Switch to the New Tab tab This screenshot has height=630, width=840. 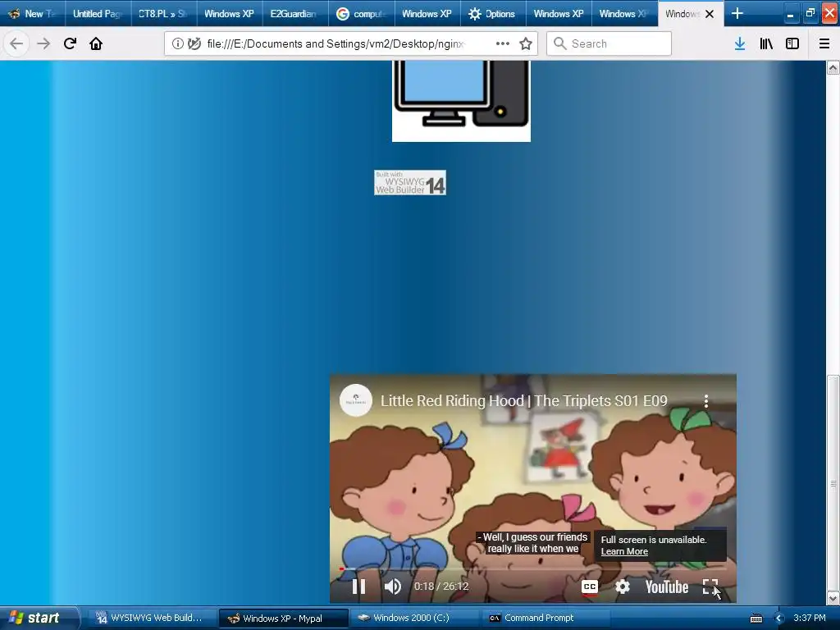click(x=32, y=13)
